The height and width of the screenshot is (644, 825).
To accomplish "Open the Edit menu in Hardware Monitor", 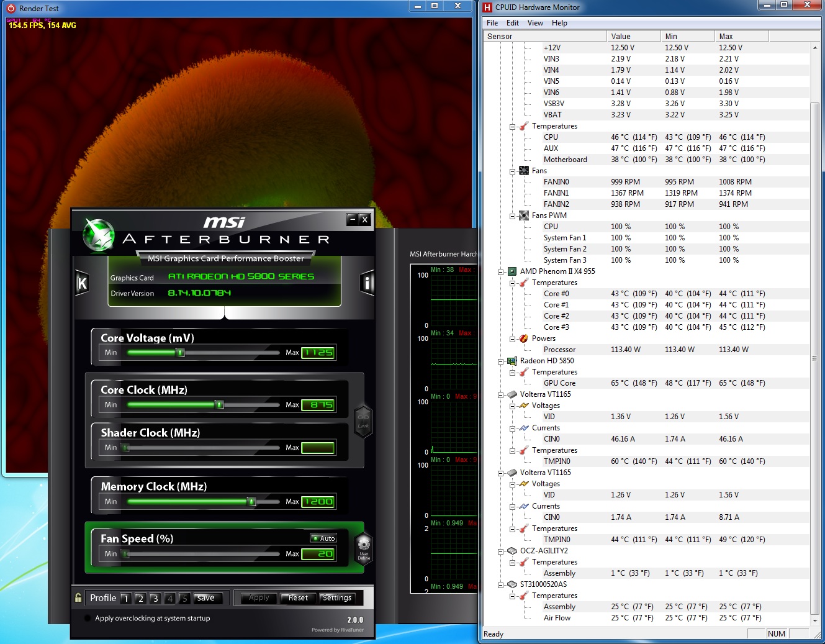I will pos(513,23).
